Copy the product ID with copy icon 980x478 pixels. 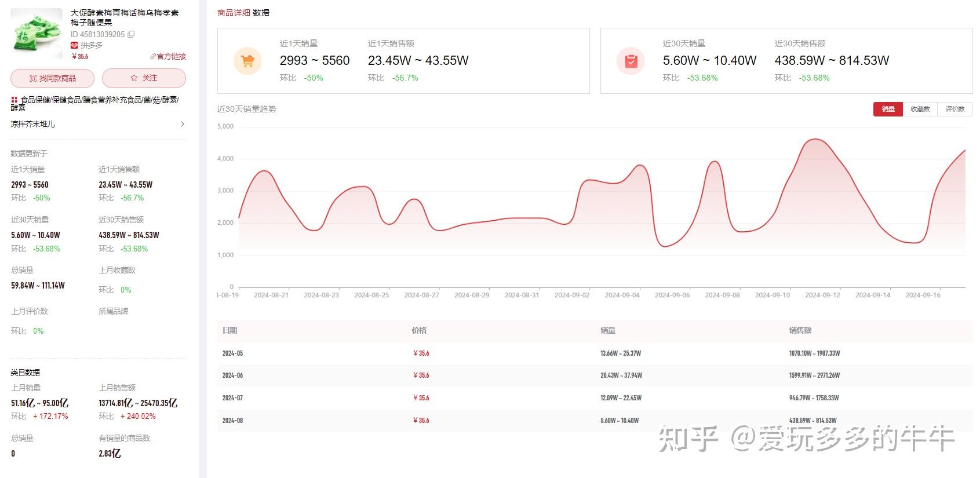click(x=131, y=34)
